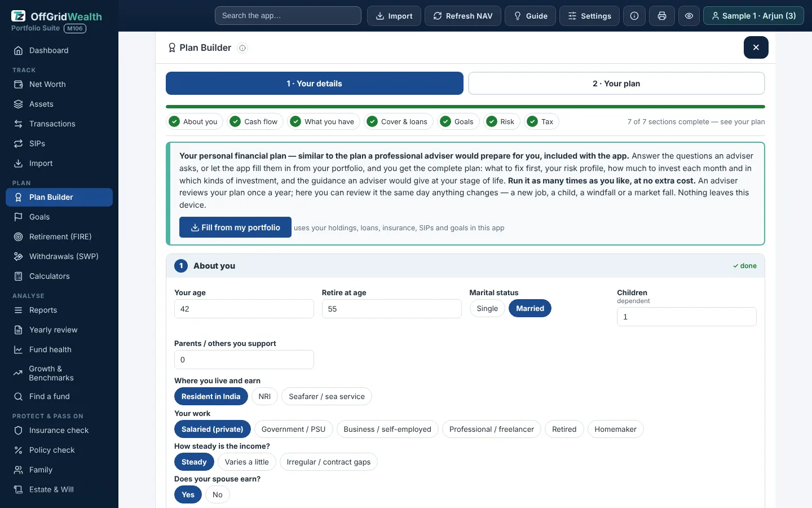
Task: Jump to the Risk section chip
Action: [502, 121]
